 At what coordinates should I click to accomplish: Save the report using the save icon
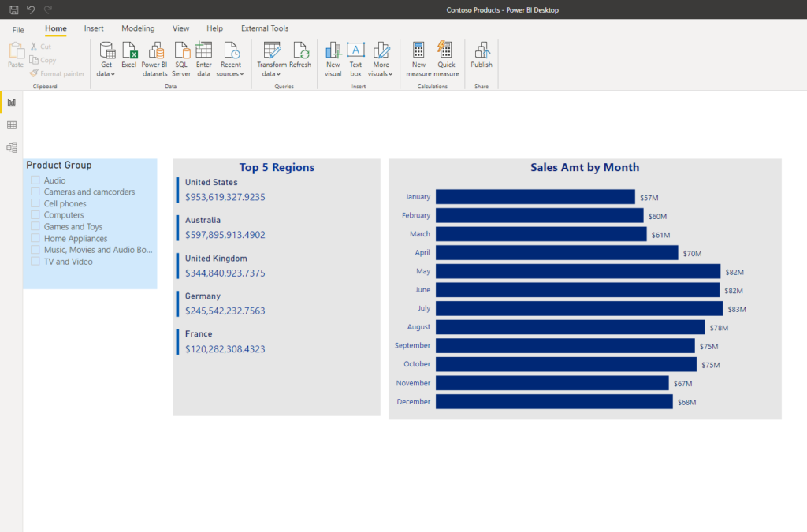14,9
